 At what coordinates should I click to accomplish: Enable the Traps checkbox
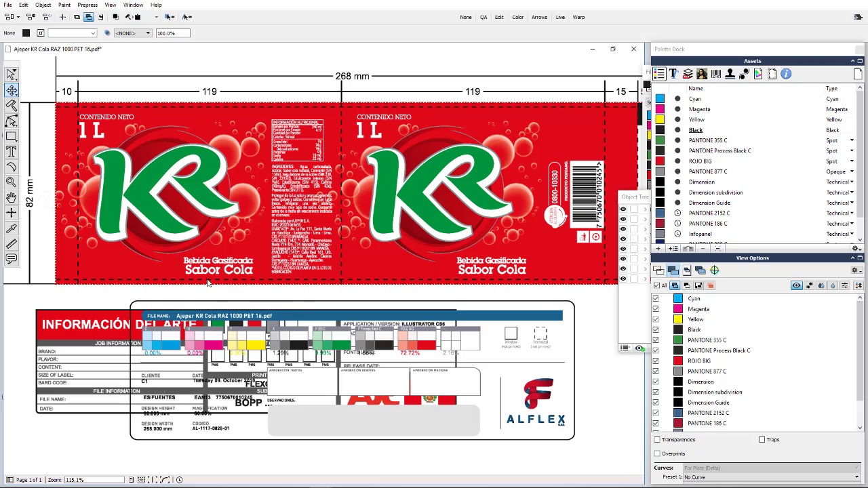762,440
